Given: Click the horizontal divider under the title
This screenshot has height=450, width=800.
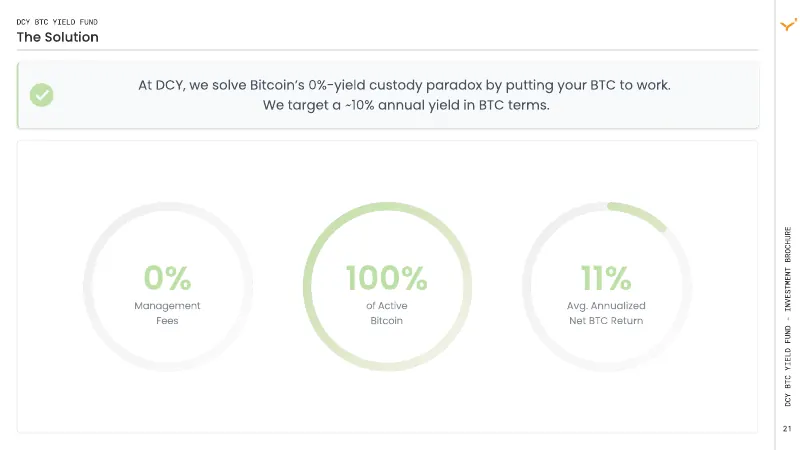Looking at the screenshot, I should tap(388, 50).
